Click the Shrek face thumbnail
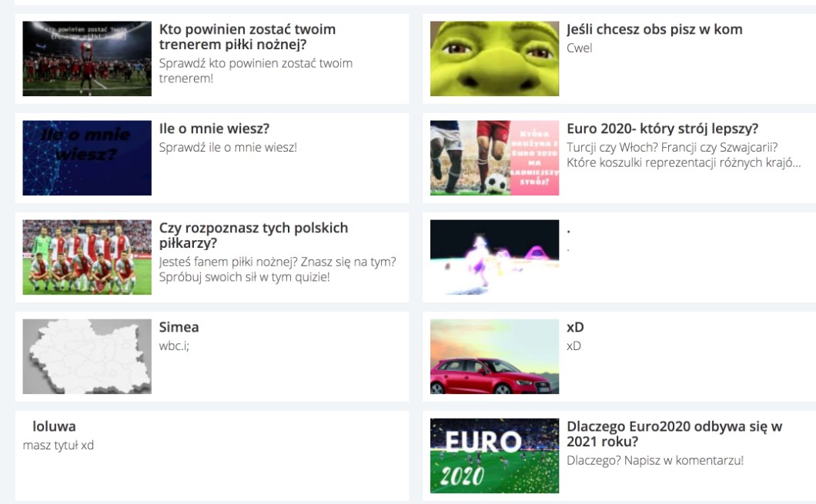816x504 pixels. 494,58
